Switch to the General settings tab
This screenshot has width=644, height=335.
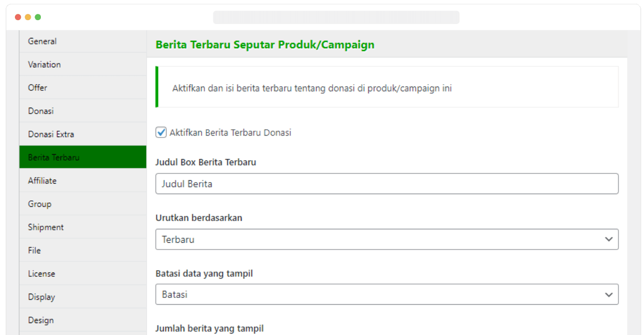pos(42,41)
